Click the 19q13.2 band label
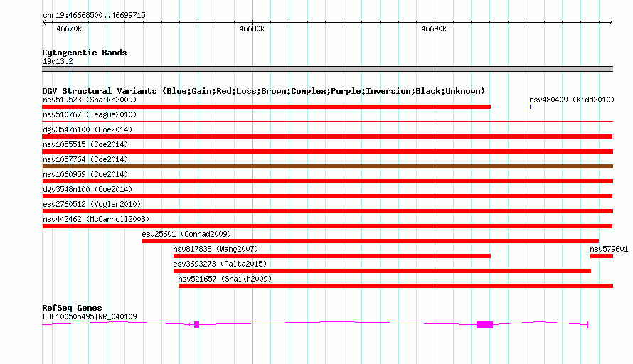The image size is (633, 364). click(58, 61)
